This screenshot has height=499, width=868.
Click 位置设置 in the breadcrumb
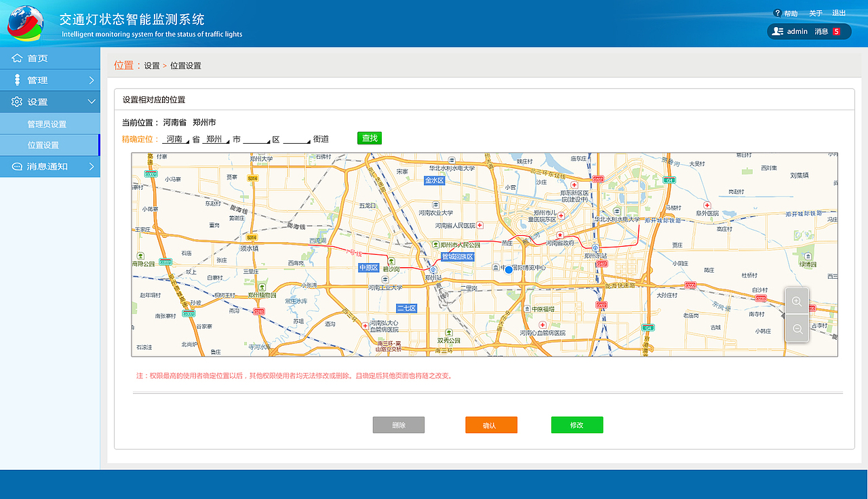click(x=186, y=66)
